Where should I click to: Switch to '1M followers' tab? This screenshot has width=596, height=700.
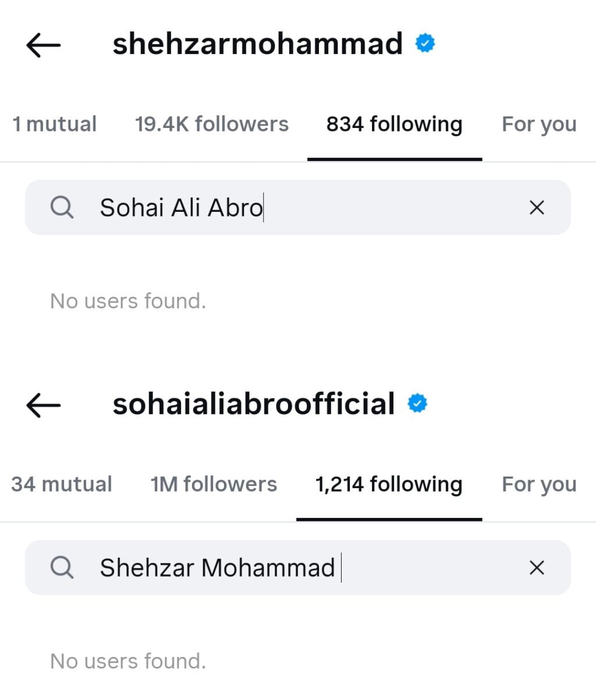[214, 485]
